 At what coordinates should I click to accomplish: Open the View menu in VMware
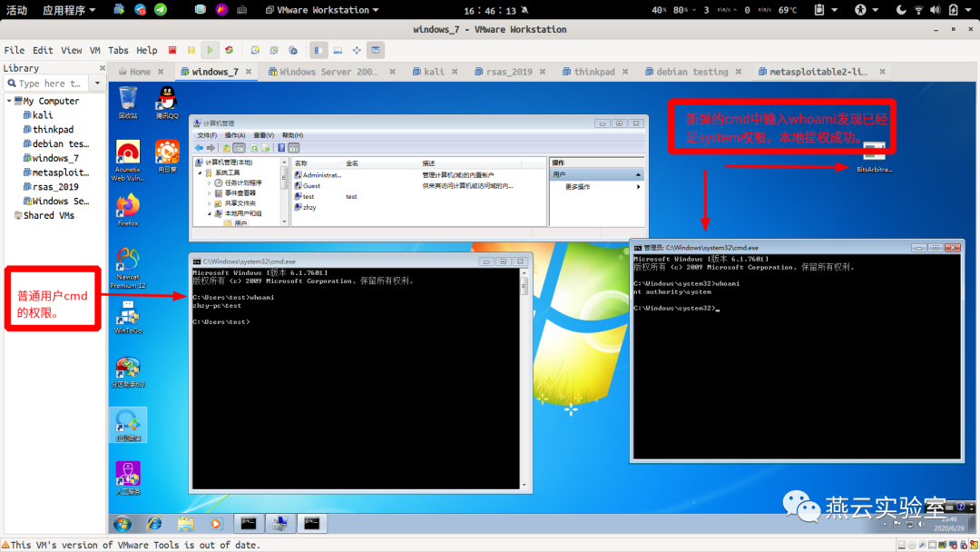(72, 50)
